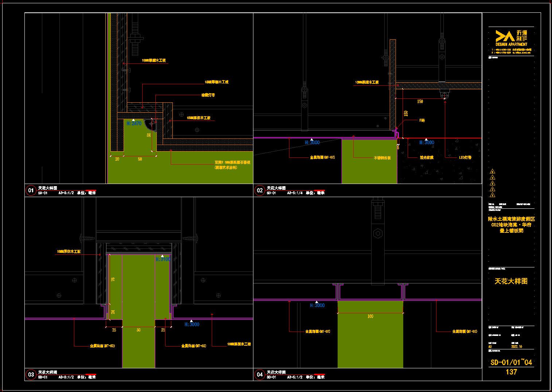This screenshot has width=552, height=392.
Task: Click the page number 137
Action: click(511, 372)
